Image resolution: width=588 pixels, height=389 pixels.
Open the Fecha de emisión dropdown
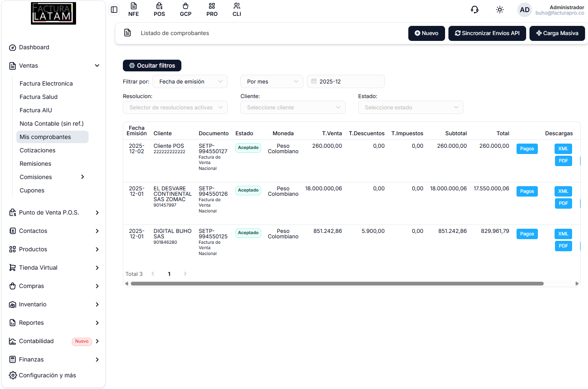[x=190, y=81]
